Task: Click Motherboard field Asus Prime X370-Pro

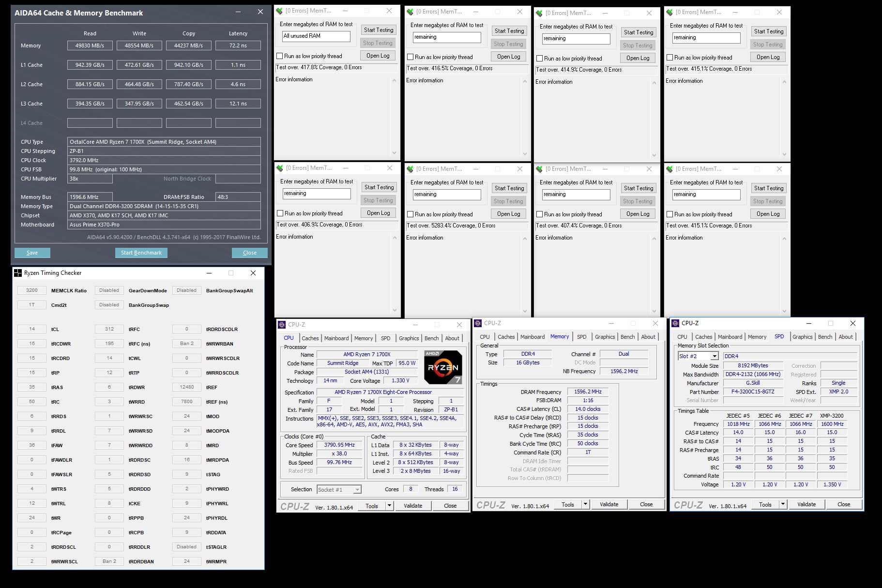Action: click(164, 225)
